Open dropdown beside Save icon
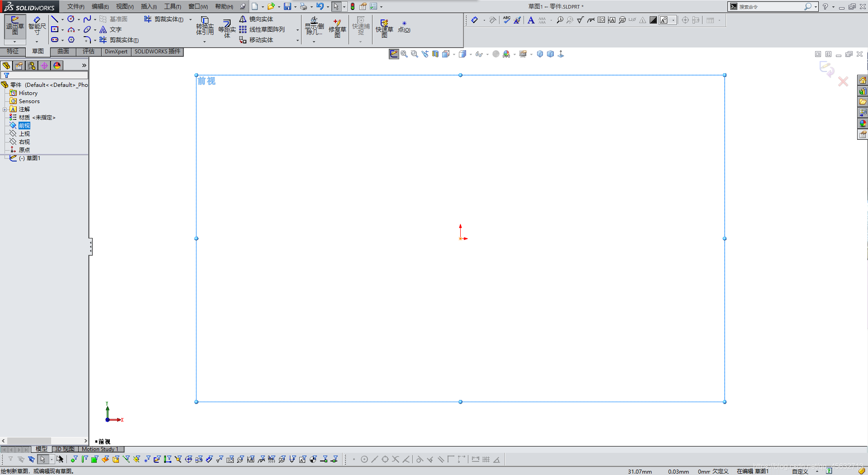868x475 pixels. click(295, 7)
